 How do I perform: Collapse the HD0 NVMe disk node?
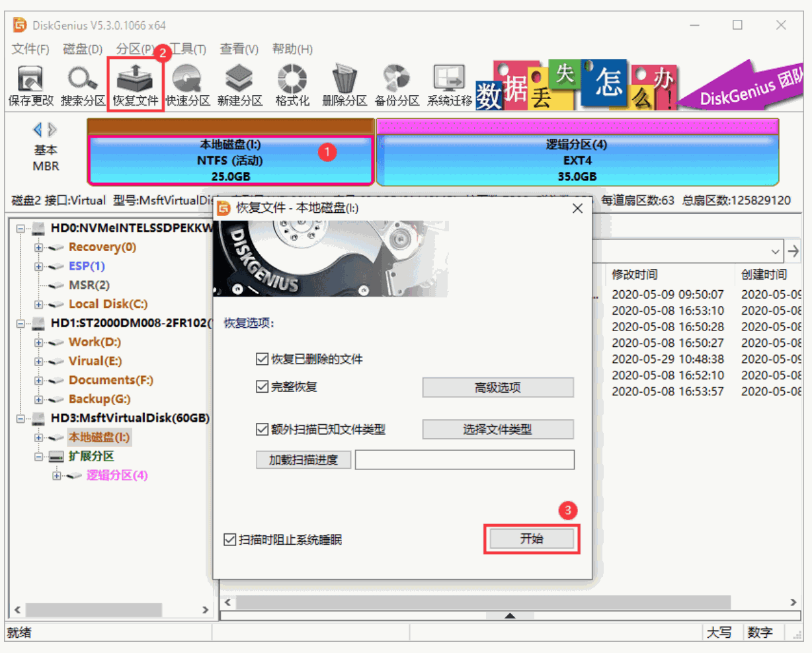pyautogui.click(x=20, y=229)
